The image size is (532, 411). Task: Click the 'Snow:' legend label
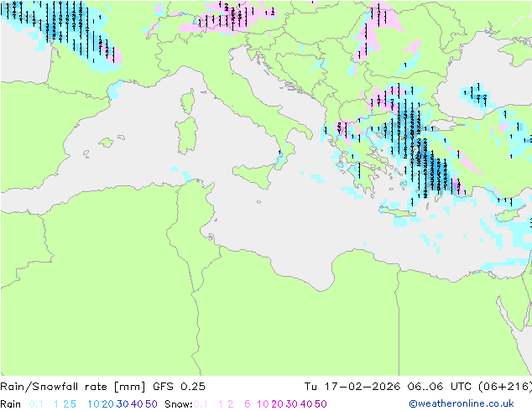[179, 404]
